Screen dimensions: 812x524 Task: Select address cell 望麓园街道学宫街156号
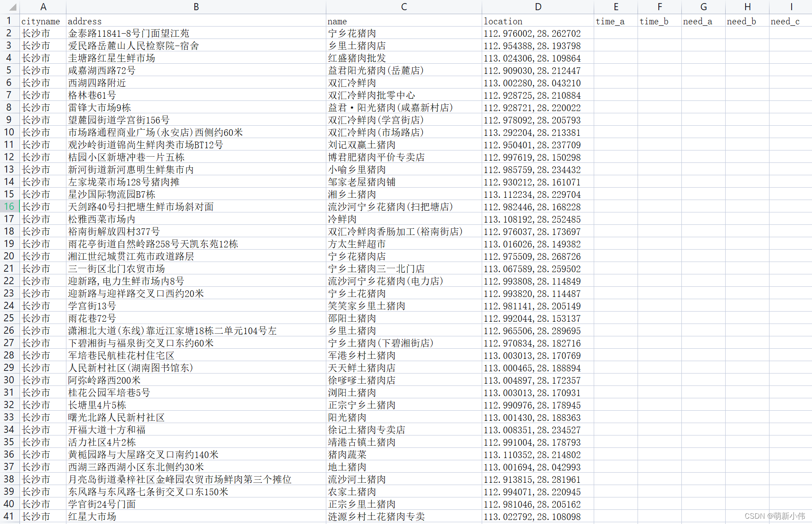click(196, 120)
